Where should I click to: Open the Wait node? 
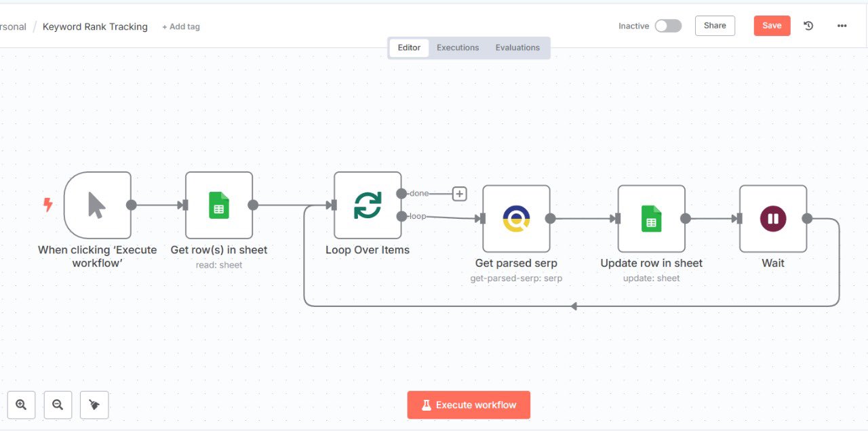point(772,218)
